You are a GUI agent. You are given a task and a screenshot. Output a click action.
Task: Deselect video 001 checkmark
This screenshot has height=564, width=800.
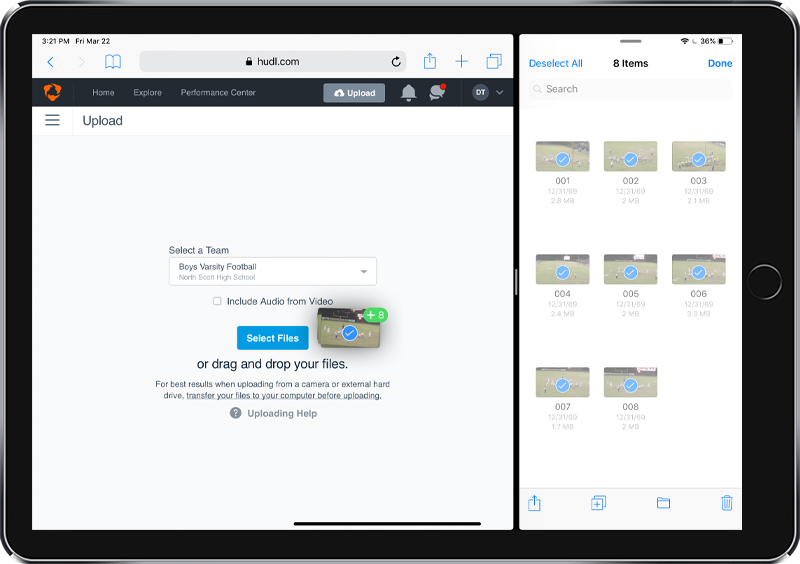(562, 159)
